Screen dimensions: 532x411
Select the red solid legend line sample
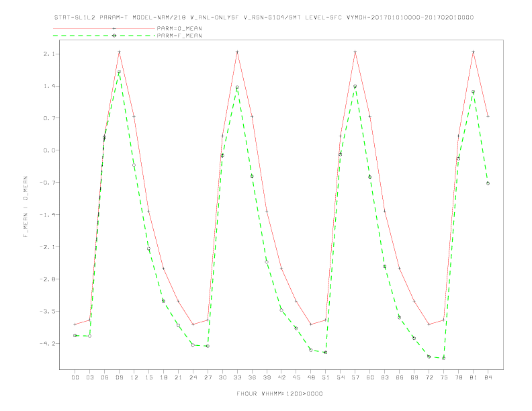(104, 28)
